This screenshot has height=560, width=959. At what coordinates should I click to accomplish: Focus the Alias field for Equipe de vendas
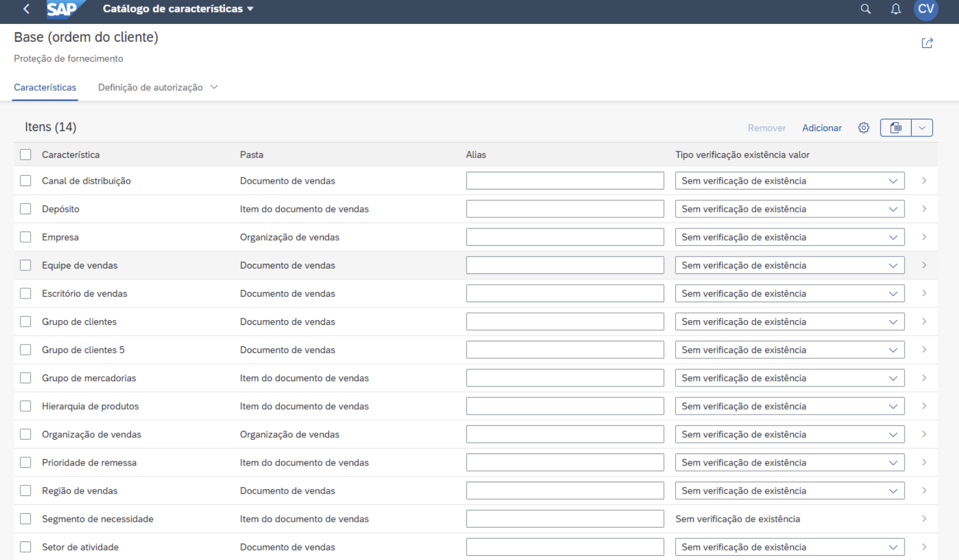[565, 265]
